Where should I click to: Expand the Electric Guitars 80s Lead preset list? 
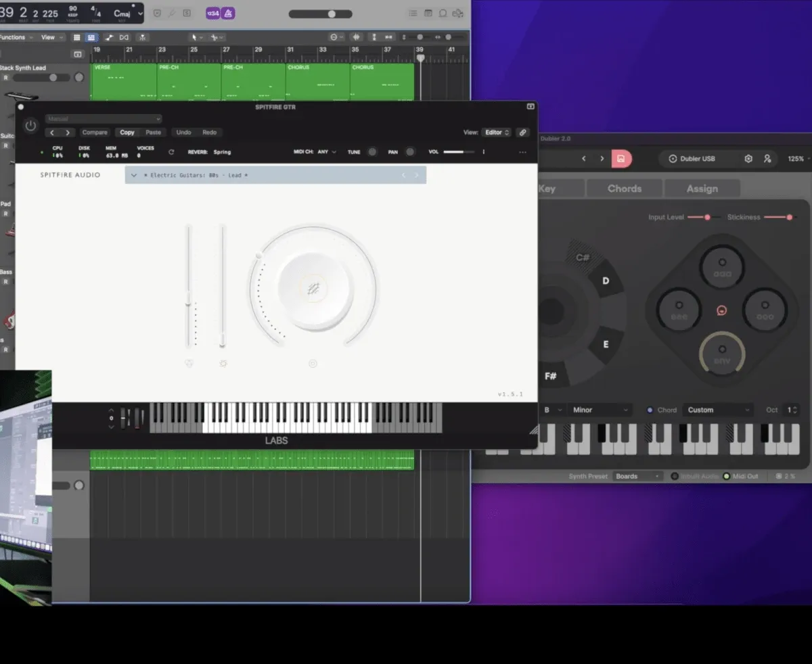(x=134, y=175)
